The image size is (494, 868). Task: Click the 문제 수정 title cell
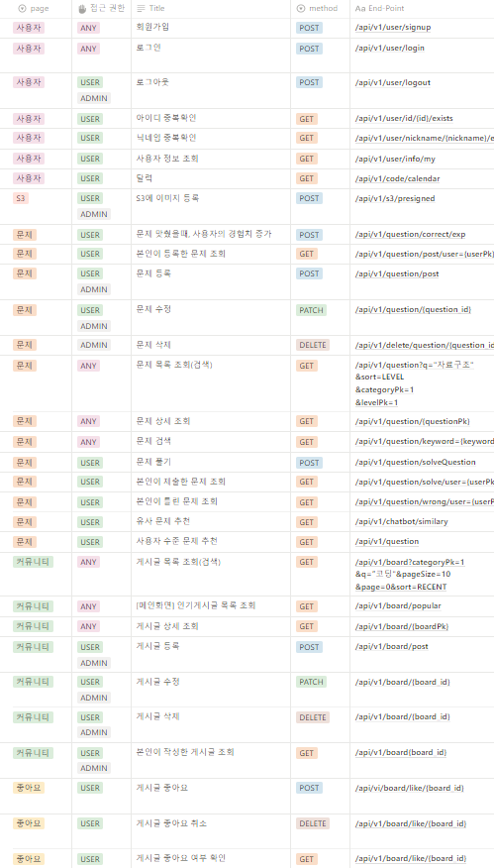coord(153,309)
